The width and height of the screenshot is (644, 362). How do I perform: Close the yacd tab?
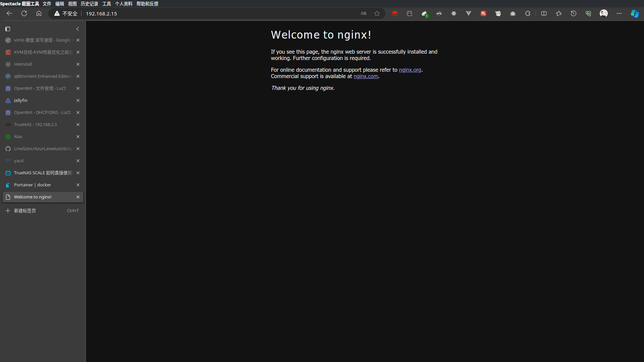[78, 161]
